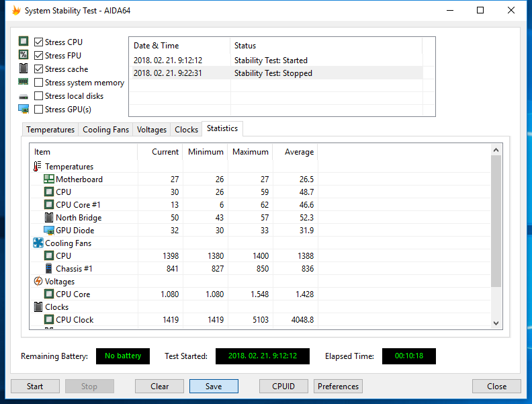This screenshot has width=532, height=404.
Task: Click the local disks drive icon
Action: 24,97
